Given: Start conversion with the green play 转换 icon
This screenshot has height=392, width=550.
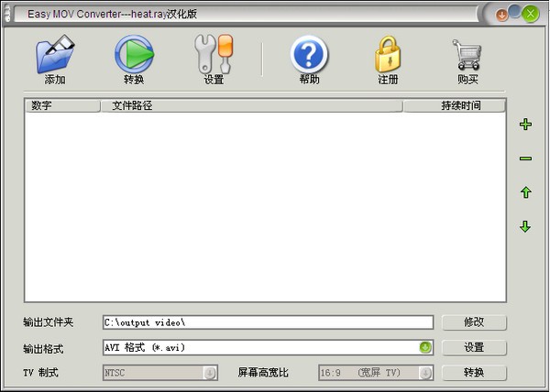Looking at the screenshot, I should tap(135, 54).
